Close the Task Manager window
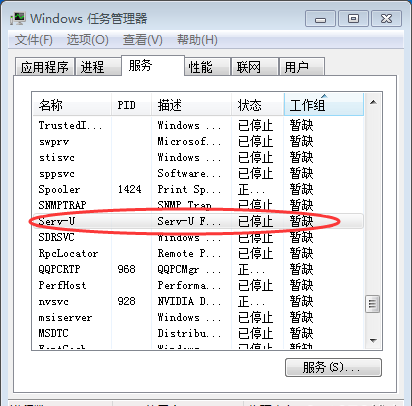 (387, 19)
